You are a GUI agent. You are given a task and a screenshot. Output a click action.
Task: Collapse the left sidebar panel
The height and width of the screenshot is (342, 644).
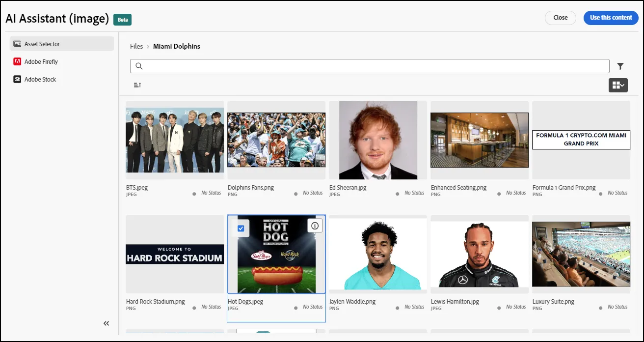pyautogui.click(x=107, y=323)
